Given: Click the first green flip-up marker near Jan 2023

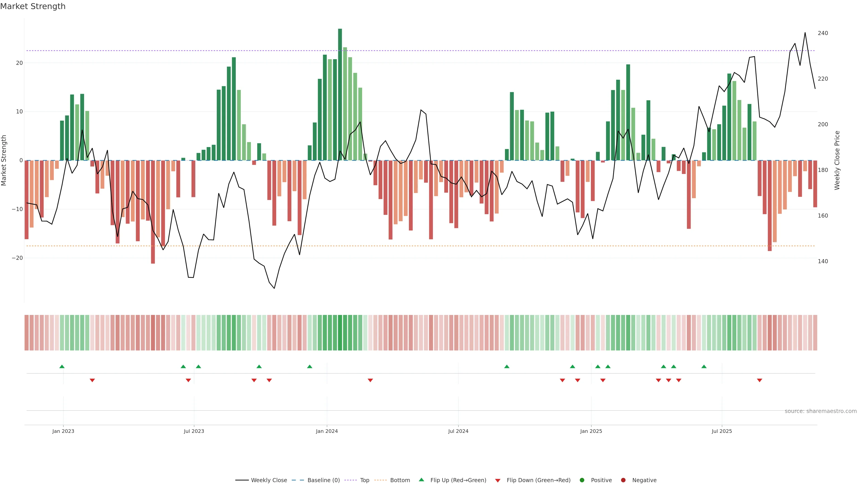Looking at the screenshot, I should pos(62,366).
